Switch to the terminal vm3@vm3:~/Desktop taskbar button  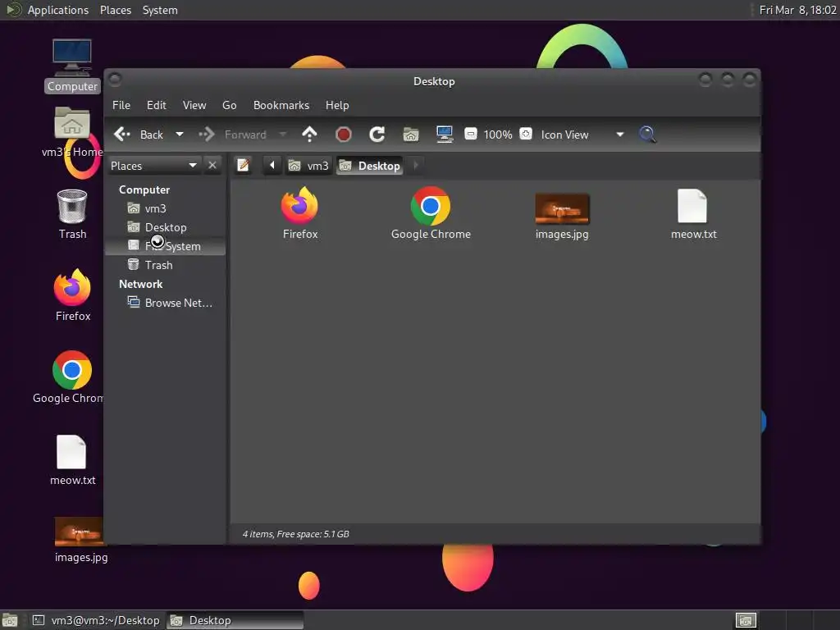(x=96, y=620)
